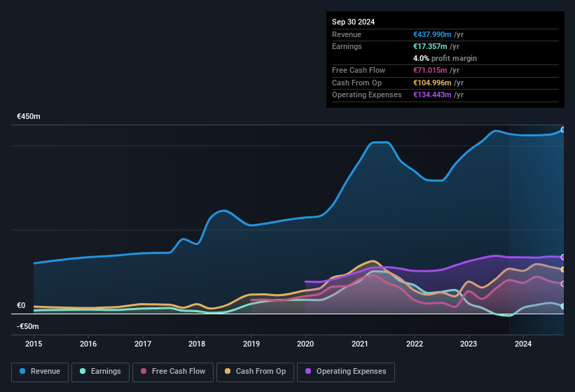Select the 2024 x-axis year label
This screenshot has height=392, width=575.
coord(522,344)
